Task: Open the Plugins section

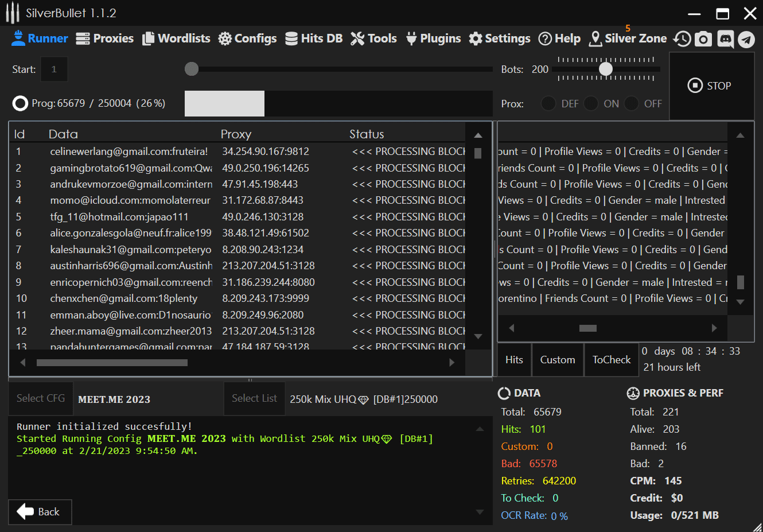Action: click(433, 38)
